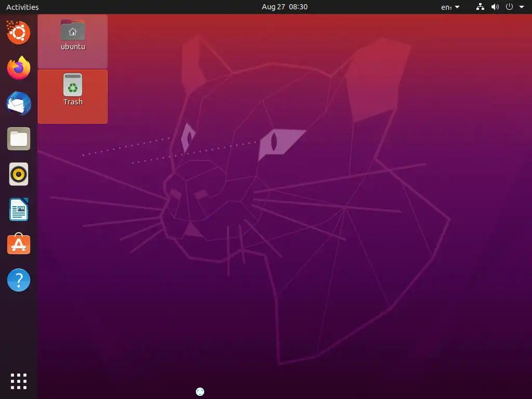Launch Firefox web browser
The image size is (532, 399).
point(19,68)
